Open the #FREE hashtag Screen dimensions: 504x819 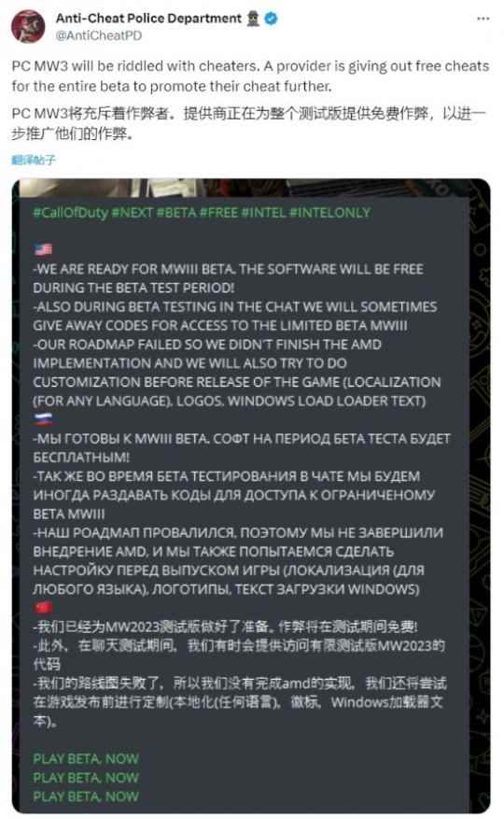point(218,213)
